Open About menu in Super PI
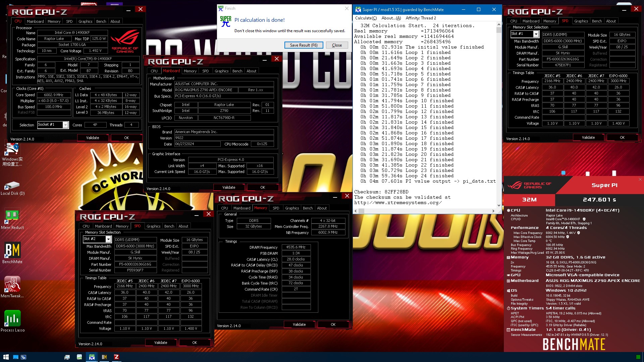644x362 pixels. (x=391, y=18)
